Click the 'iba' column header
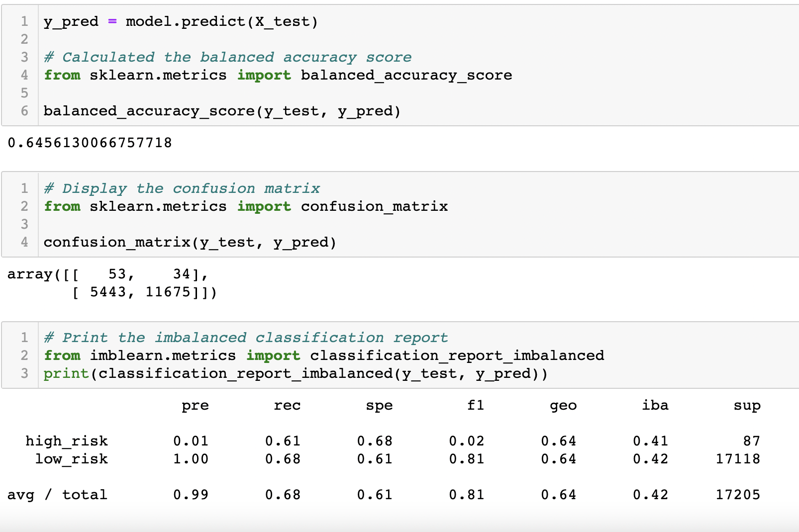This screenshot has width=799, height=532. coord(656,406)
